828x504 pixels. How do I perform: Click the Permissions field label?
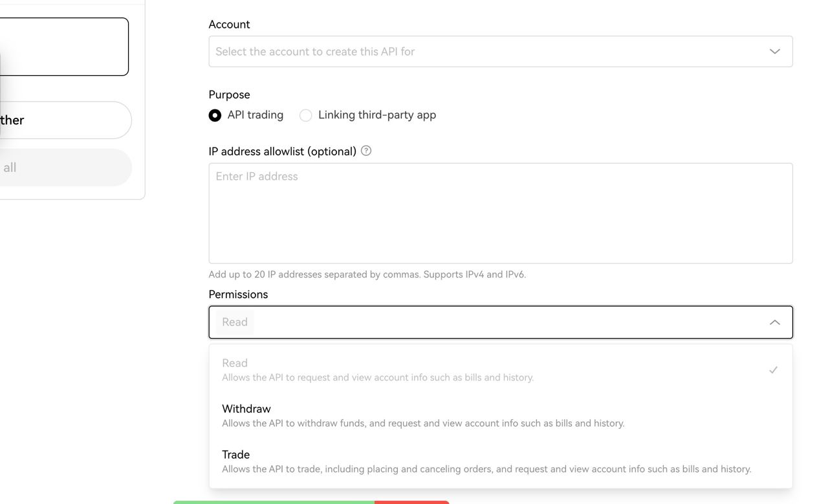[238, 294]
